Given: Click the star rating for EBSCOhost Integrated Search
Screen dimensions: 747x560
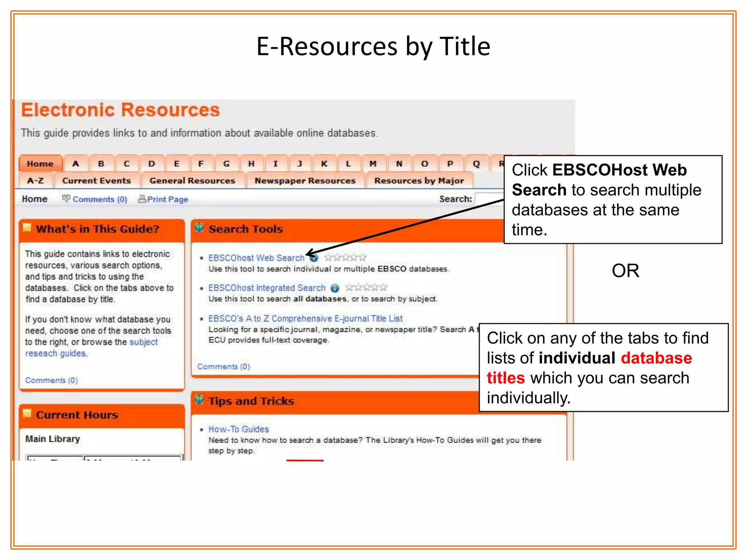Looking at the screenshot, I should tap(366, 287).
